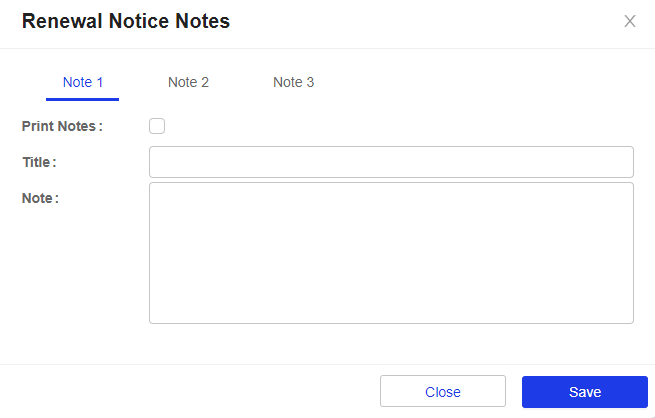Select the Note 3 tab

click(x=294, y=82)
